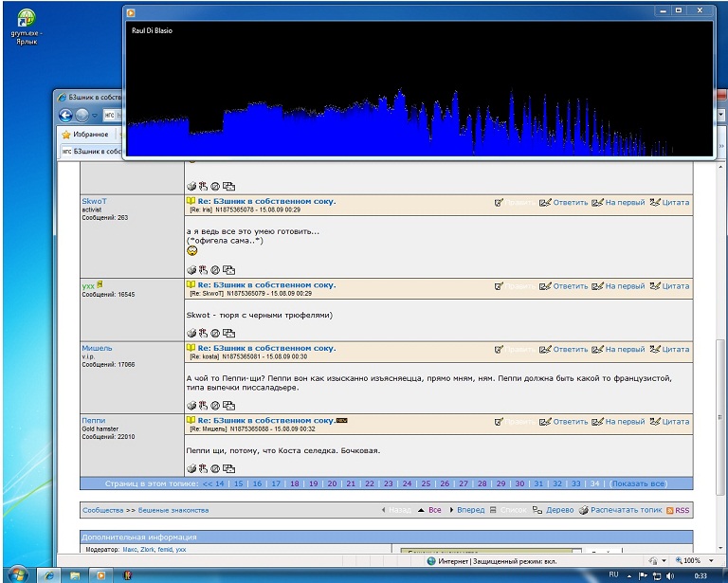Open the Избранное favorites star button
728x583 pixels.
[84, 135]
